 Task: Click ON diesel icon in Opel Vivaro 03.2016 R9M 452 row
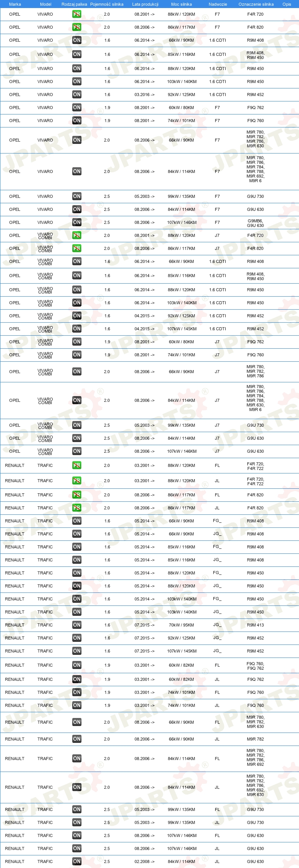[x=77, y=95]
